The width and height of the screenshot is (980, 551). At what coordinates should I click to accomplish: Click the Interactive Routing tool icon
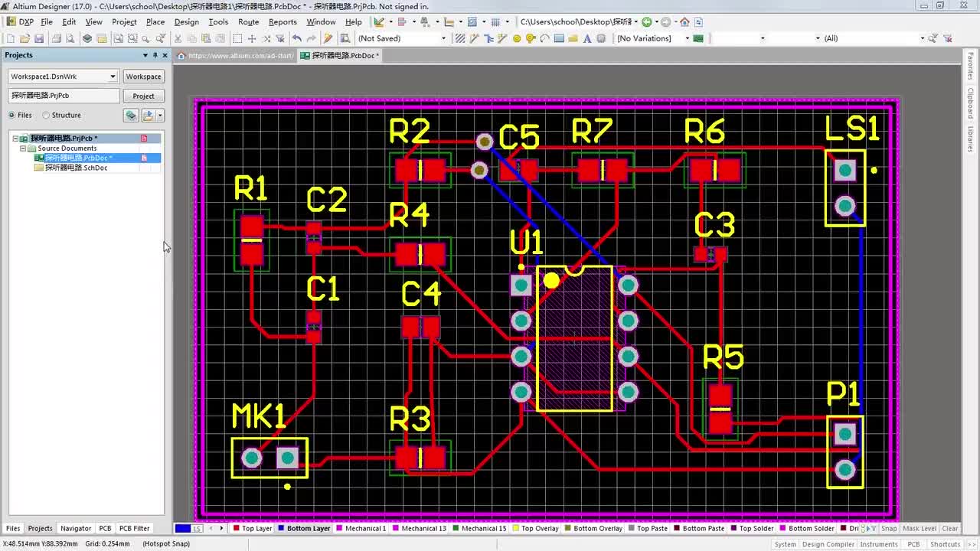(474, 38)
